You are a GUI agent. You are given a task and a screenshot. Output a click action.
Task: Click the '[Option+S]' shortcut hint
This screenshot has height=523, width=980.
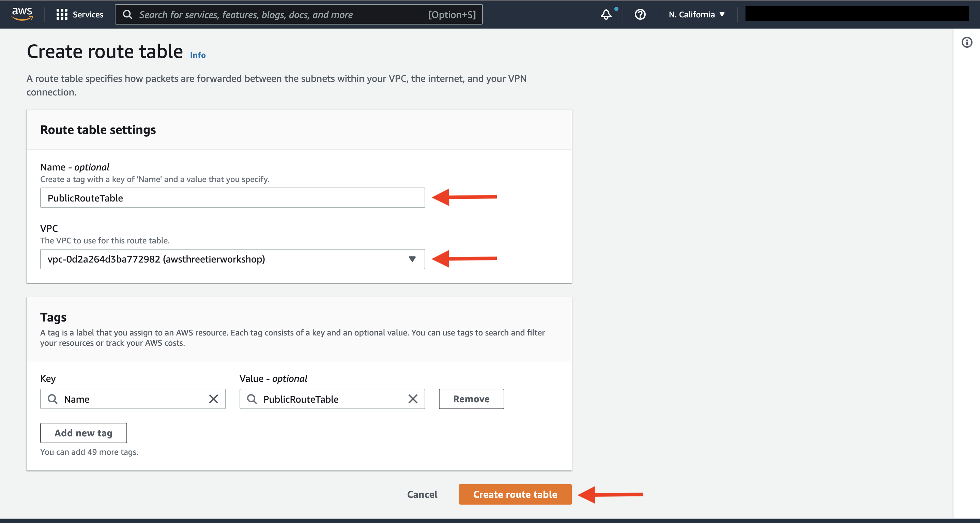click(452, 14)
